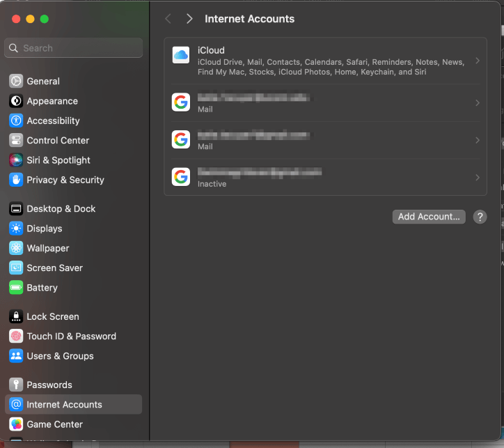
Task: Click the Google icon of second Mail account
Action: (x=180, y=139)
